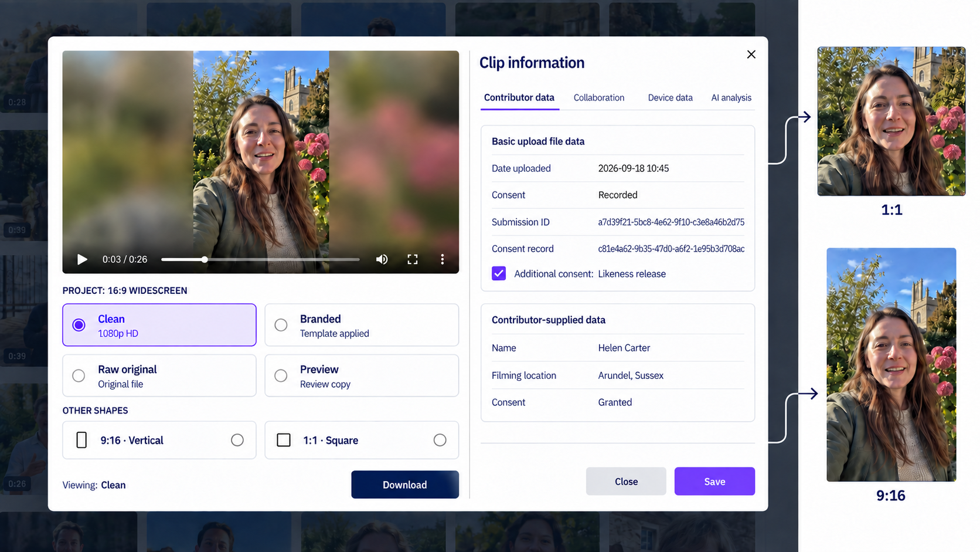Choose the 1:1 Square shape radio

440,440
